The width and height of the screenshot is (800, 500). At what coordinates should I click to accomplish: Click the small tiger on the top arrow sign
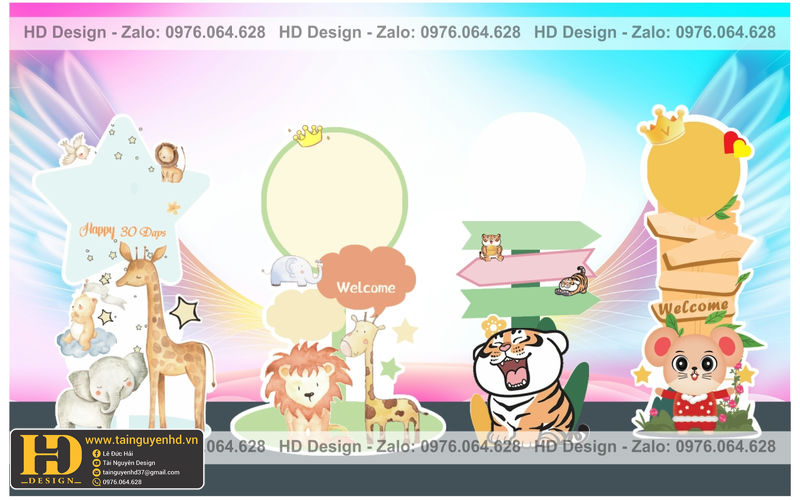(x=491, y=245)
